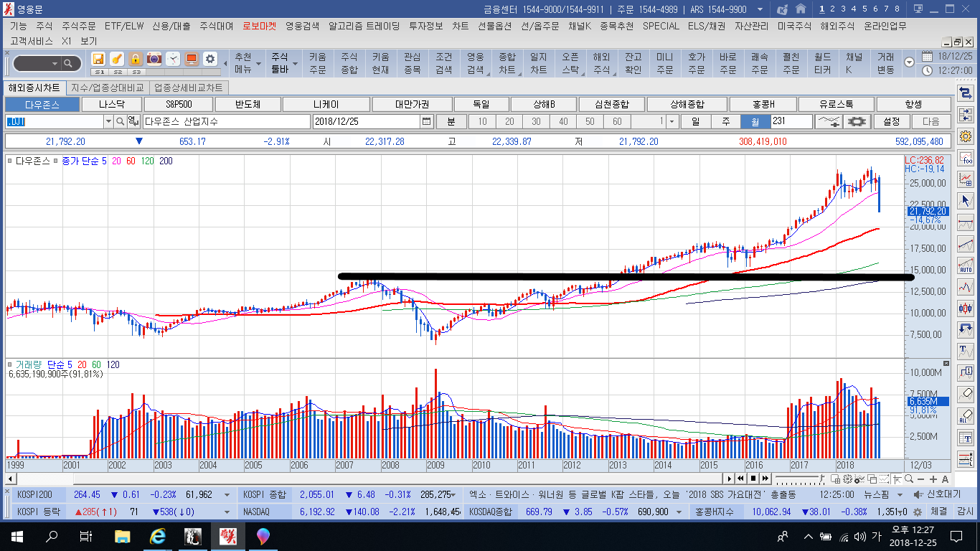Image resolution: width=980 pixels, height=551 pixels.
Task: Open calendar picker next to date field
Action: [427, 121]
